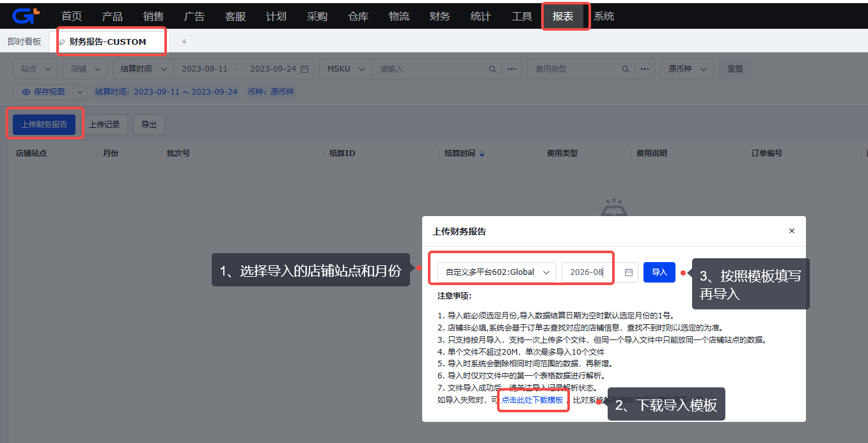This screenshot has width=868, height=443.
Task: Switch to the 即时看板 tab
Action: tap(24, 42)
